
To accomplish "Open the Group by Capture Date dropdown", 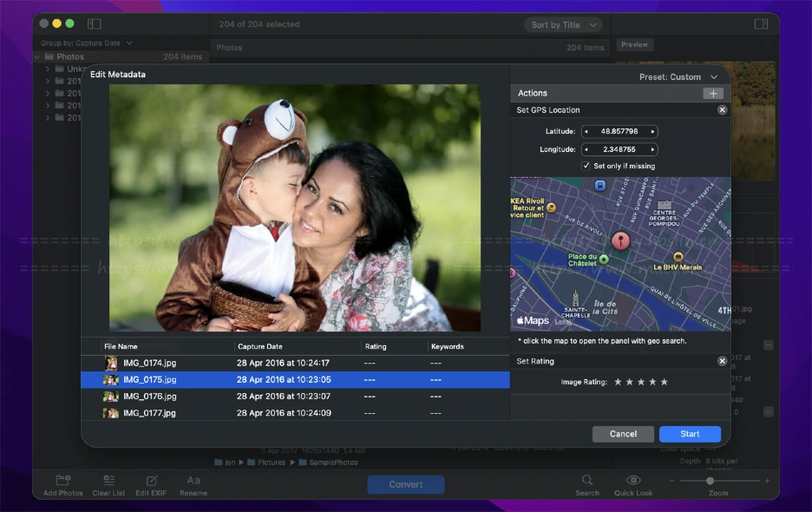I will coord(87,43).
